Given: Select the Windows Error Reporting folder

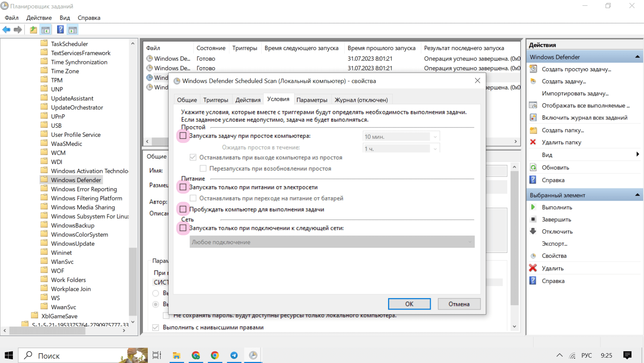Looking at the screenshot, I should click(84, 189).
